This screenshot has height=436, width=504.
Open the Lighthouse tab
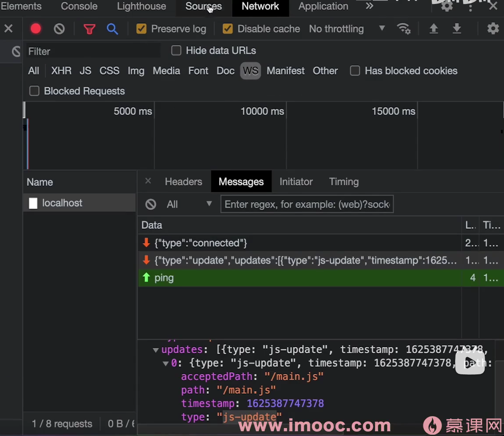pos(141,6)
